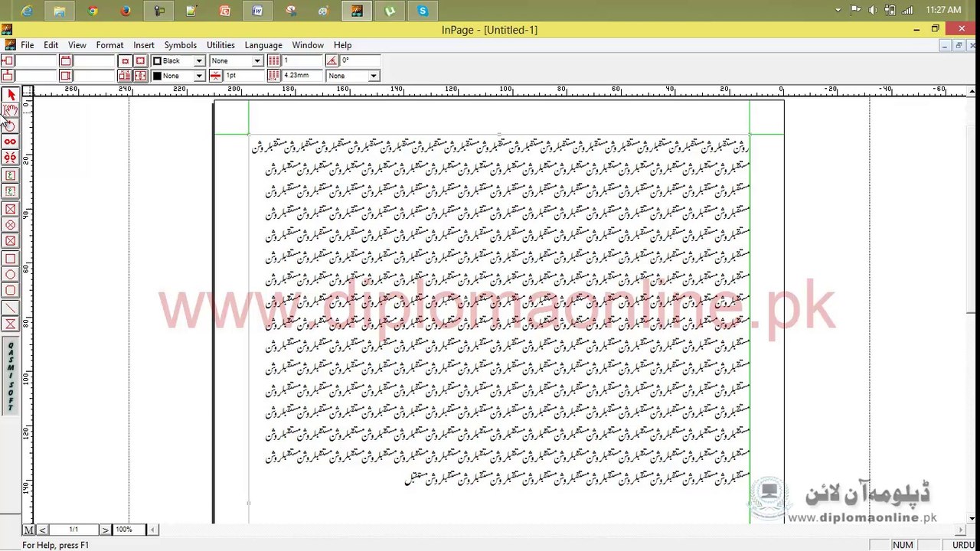Screen dimensions: 980x551
Task: Select the red arrow pointer tool
Action: coord(11,95)
